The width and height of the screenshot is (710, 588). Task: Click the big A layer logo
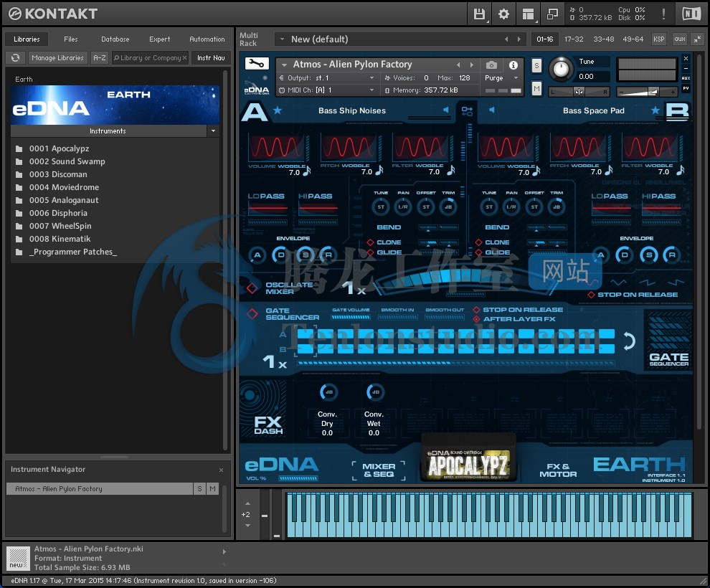(x=255, y=111)
